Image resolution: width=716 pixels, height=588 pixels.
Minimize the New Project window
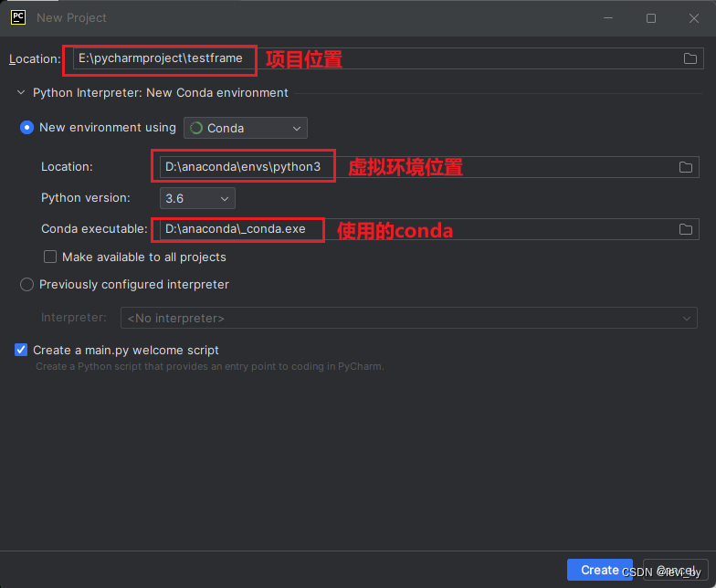click(x=608, y=18)
